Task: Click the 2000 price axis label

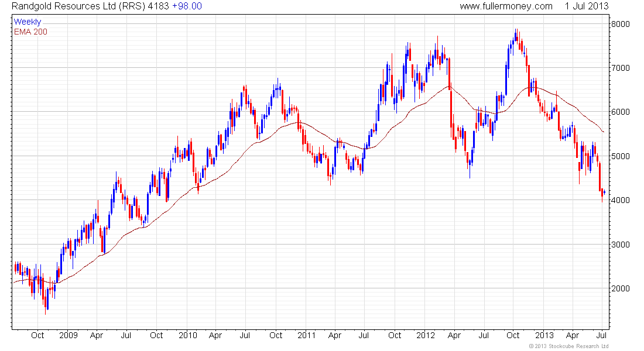Action: point(620,288)
